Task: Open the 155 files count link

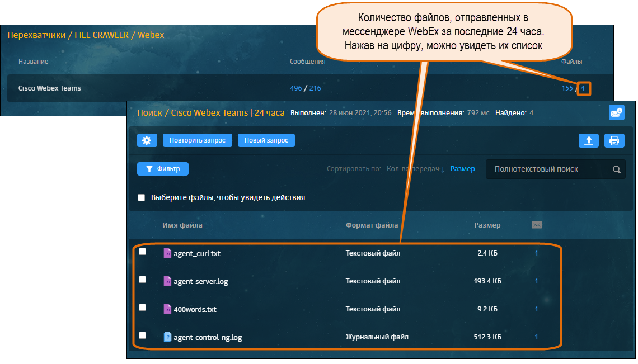Action: (x=567, y=88)
